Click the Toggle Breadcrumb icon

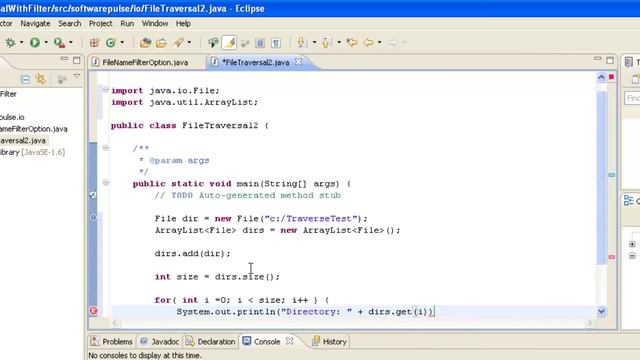tap(213, 42)
